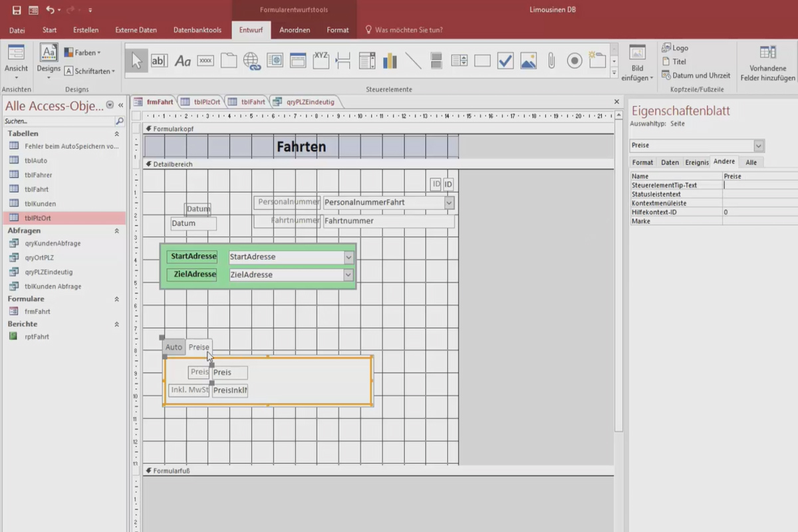Choose the Text Box (ab|) control
The height and width of the screenshot is (532, 798).
click(x=159, y=61)
